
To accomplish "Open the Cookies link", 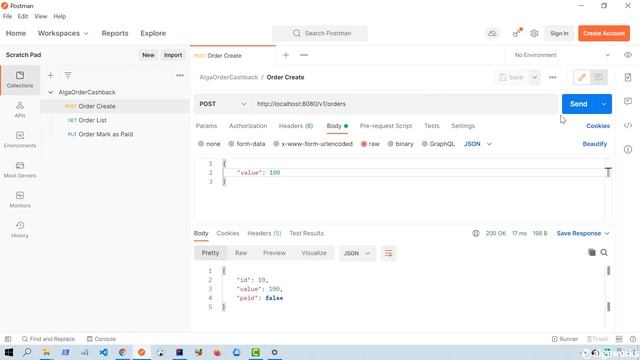I will (x=598, y=126).
